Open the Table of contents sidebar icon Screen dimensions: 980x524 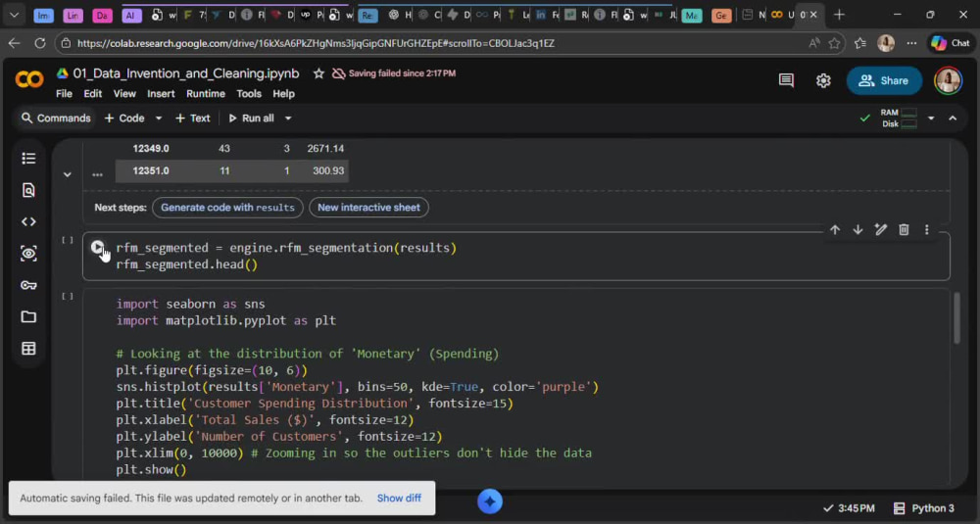[x=28, y=159]
